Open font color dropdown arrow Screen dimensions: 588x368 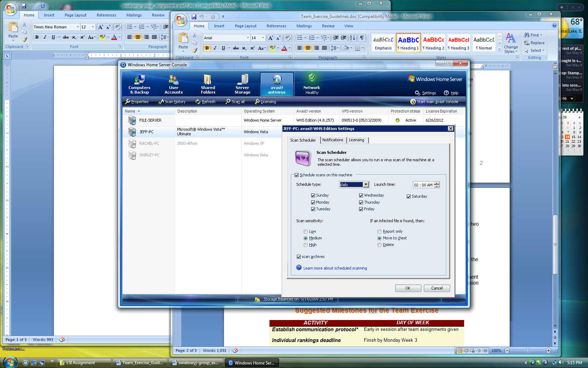[289, 48]
